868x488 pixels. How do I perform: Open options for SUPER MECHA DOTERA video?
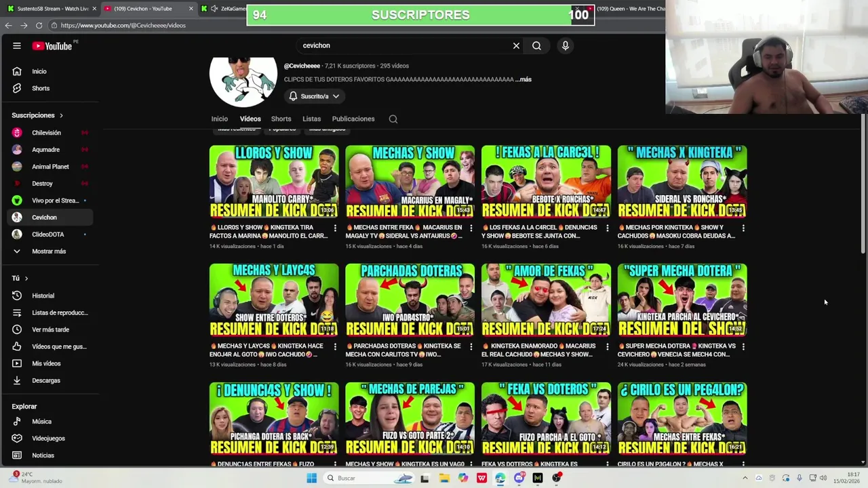click(x=743, y=347)
